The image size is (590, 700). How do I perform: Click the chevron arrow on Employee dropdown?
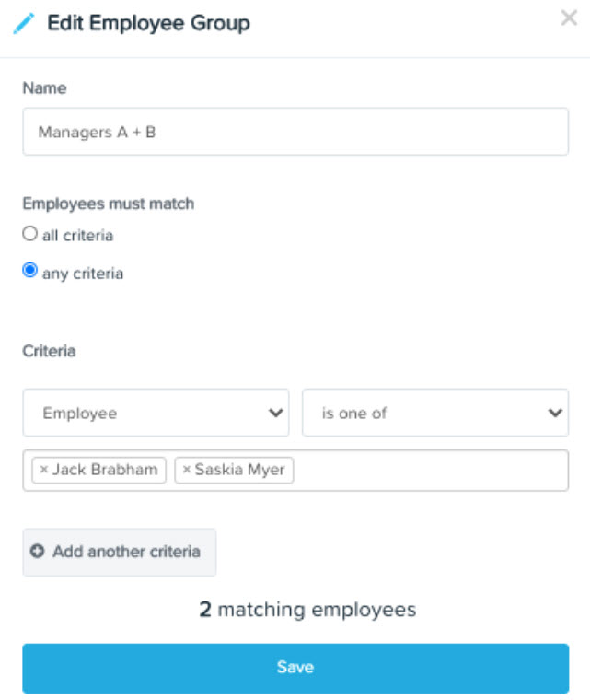pyautogui.click(x=276, y=413)
